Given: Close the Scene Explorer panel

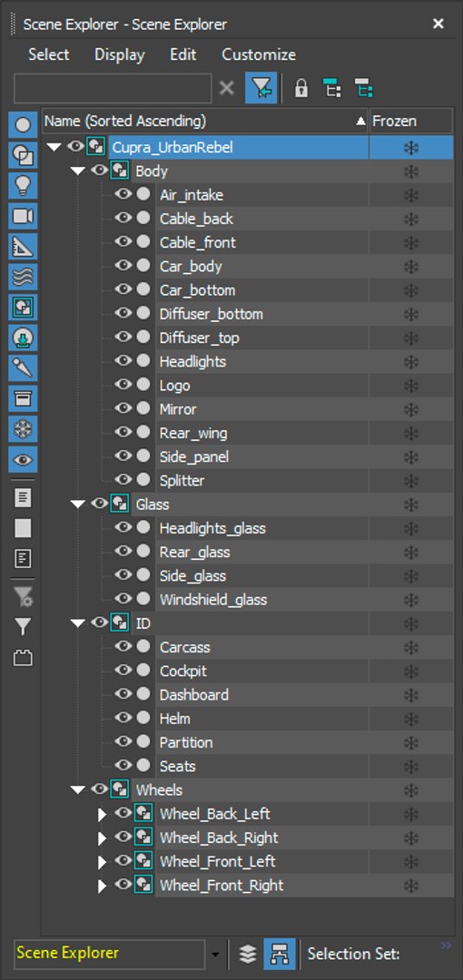Looking at the screenshot, I should (x=438, y=24).
